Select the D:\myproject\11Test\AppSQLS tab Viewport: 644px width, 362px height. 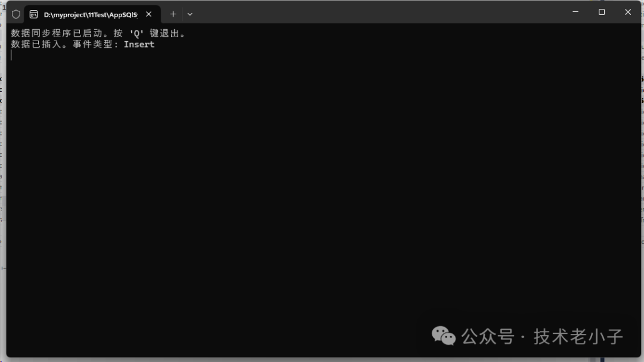click(91, 14)
